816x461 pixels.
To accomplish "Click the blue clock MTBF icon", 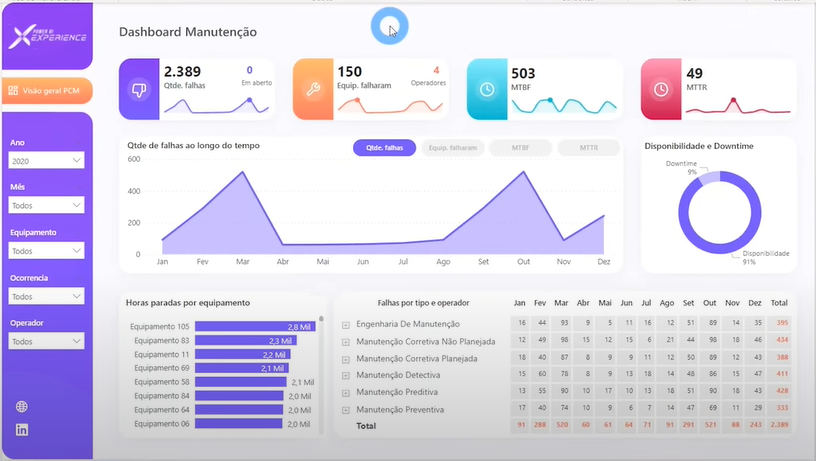I will click(x=486, y=89).
